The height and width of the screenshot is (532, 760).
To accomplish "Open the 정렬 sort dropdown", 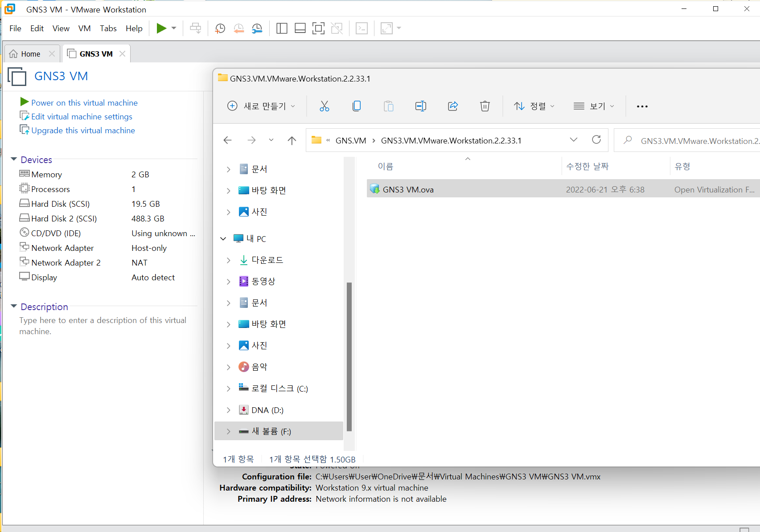I will click(x=534, y=106).
